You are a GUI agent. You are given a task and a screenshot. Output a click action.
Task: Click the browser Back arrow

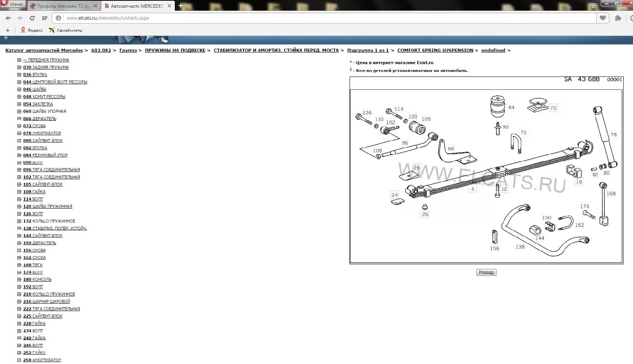tap(8, 18)
